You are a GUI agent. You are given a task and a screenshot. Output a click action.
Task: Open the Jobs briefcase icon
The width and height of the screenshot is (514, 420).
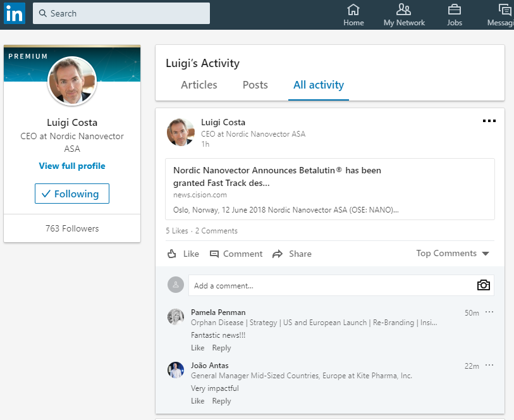455,10
